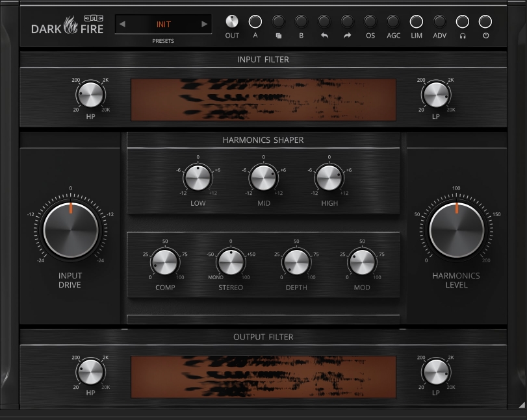Toggle OS oversampling button
This screenshot has width=527, height=420.
[370, 22]
